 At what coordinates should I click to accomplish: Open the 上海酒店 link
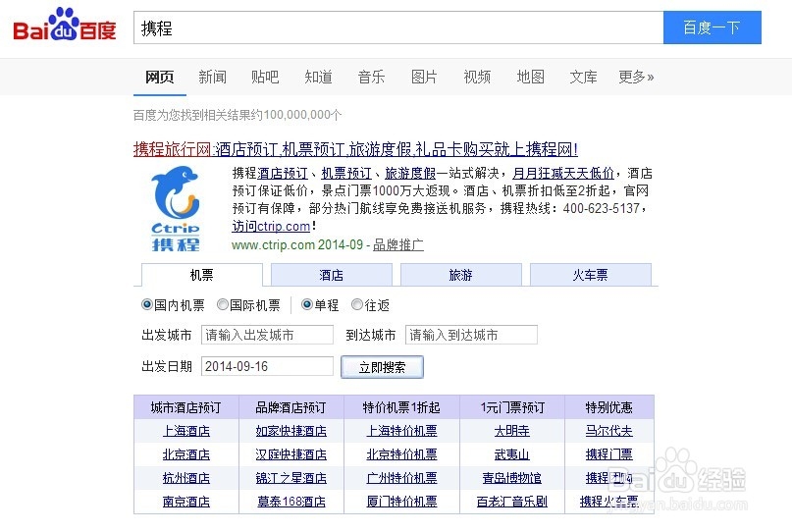point(186,431)
